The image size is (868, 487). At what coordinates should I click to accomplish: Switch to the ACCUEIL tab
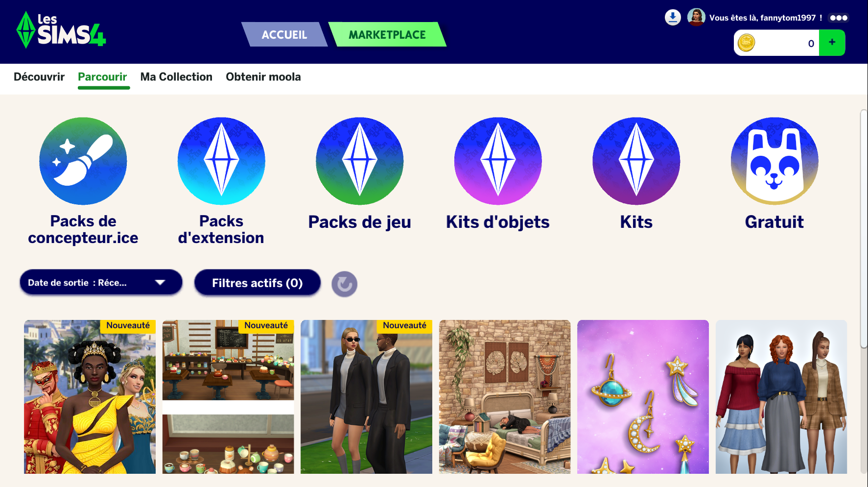tap(284, 34)
